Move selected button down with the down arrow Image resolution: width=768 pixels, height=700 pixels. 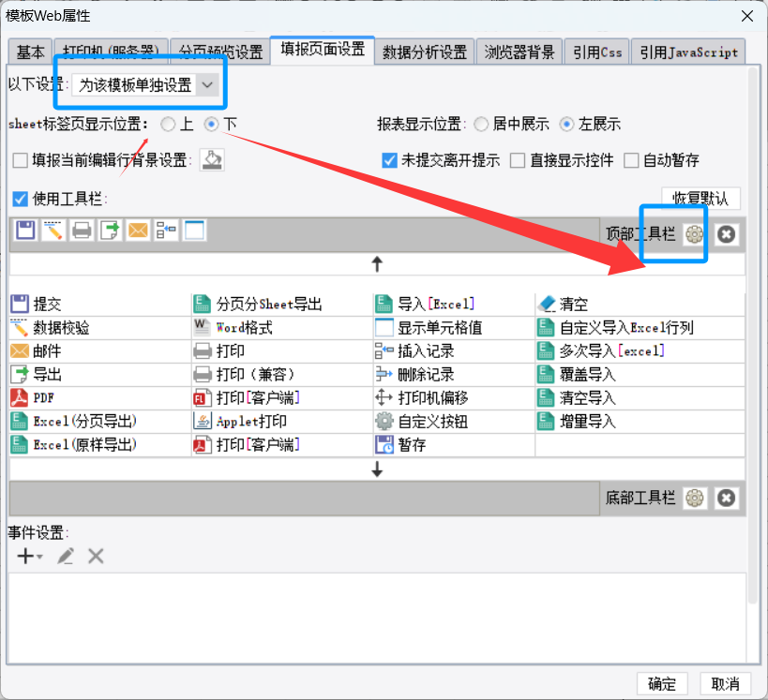377,469
